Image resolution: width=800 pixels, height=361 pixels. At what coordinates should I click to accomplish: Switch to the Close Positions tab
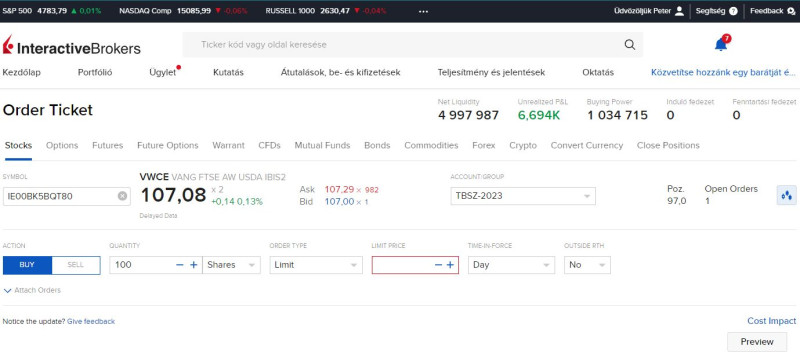[x=668, y=145]
